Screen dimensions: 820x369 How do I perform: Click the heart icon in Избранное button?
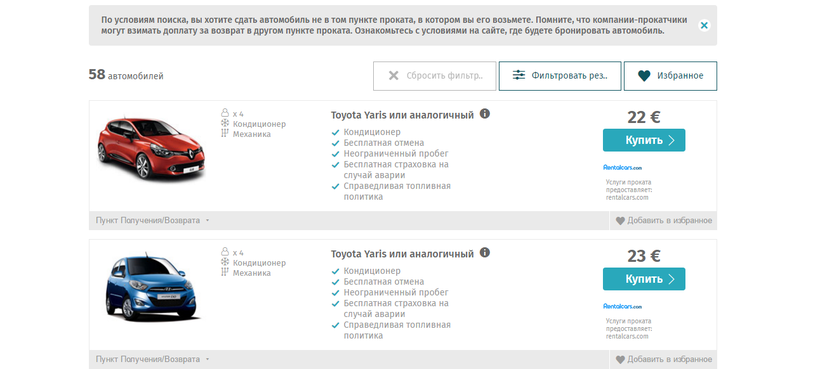[644, 76]
